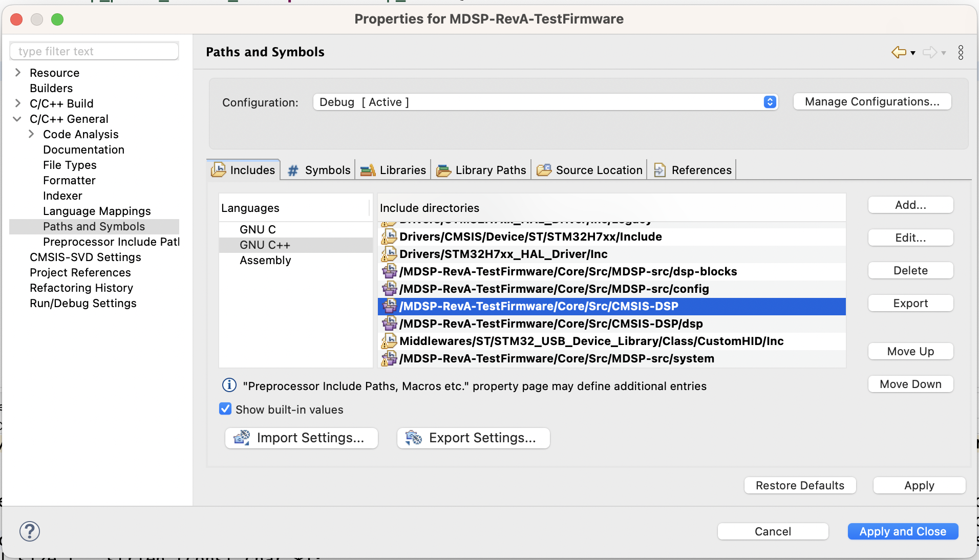Click the Import Settings icon button

pos(242,438)
